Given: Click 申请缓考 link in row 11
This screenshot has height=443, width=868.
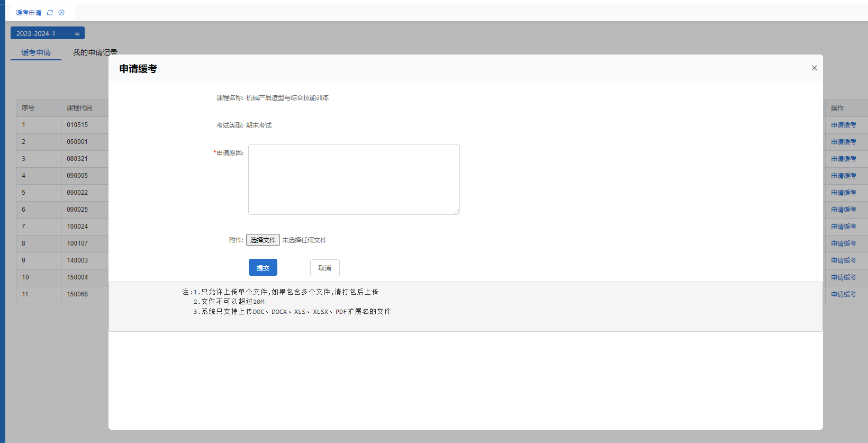Looking at the screenshot, I should coord(843,294).
